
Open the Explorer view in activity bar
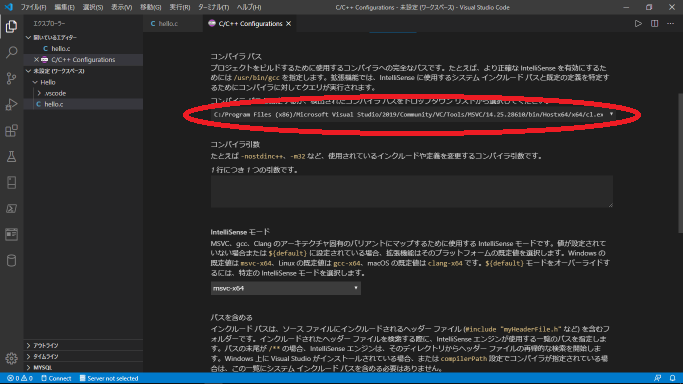[x=11, y=27]
